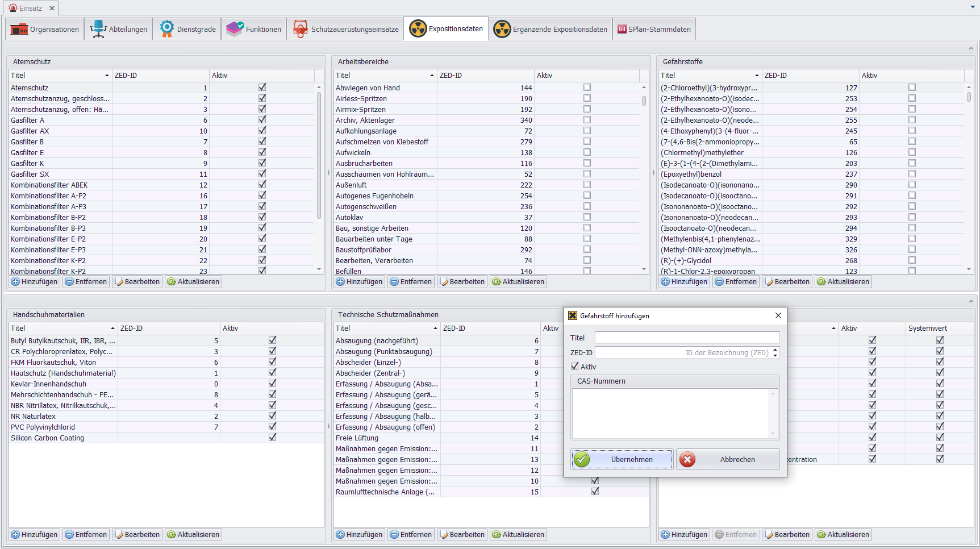The height and width of the screenshot is (549, 980).
Task: Uncheck the Aktiv checkbox in the dialog
Action: coord(575,367)
